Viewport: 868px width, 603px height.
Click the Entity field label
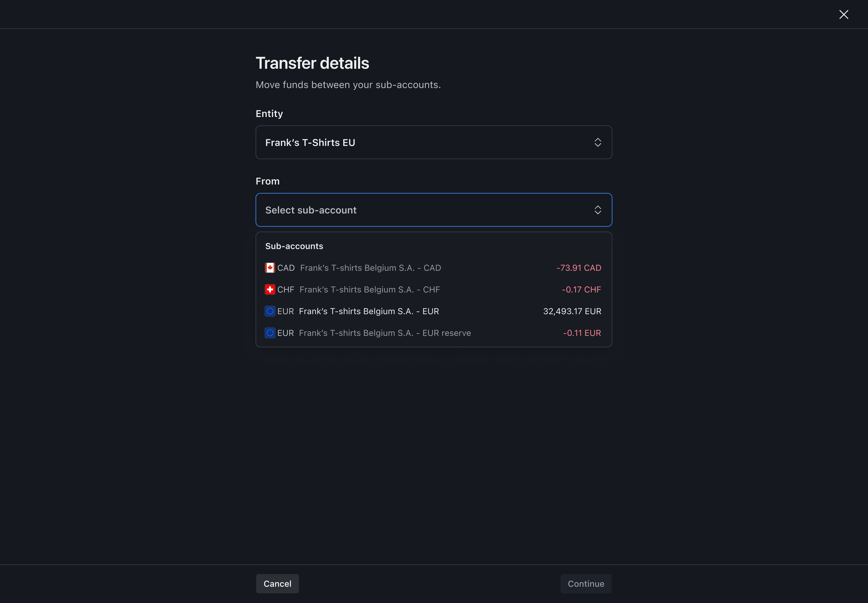[269, 114]
